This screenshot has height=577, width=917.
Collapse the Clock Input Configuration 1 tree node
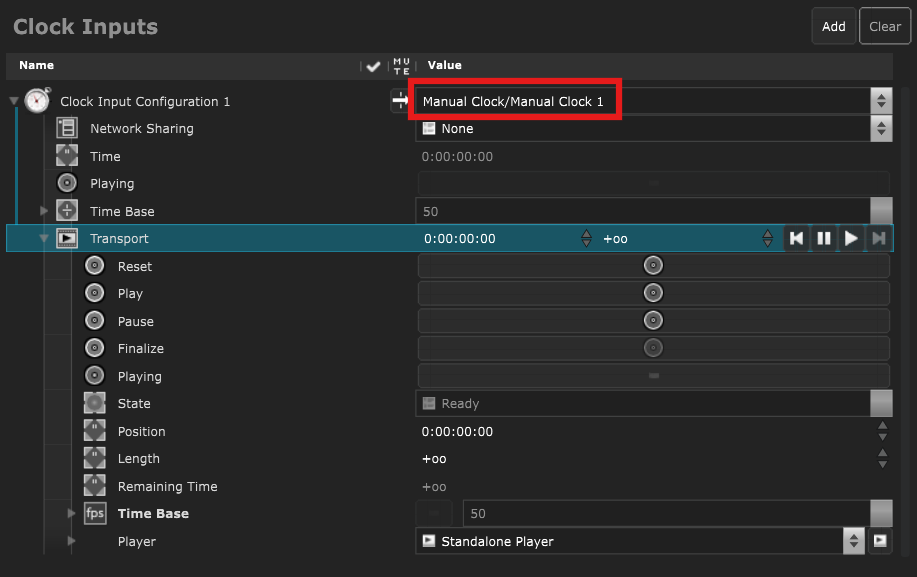pyautogui.click(x=14, y=101)
